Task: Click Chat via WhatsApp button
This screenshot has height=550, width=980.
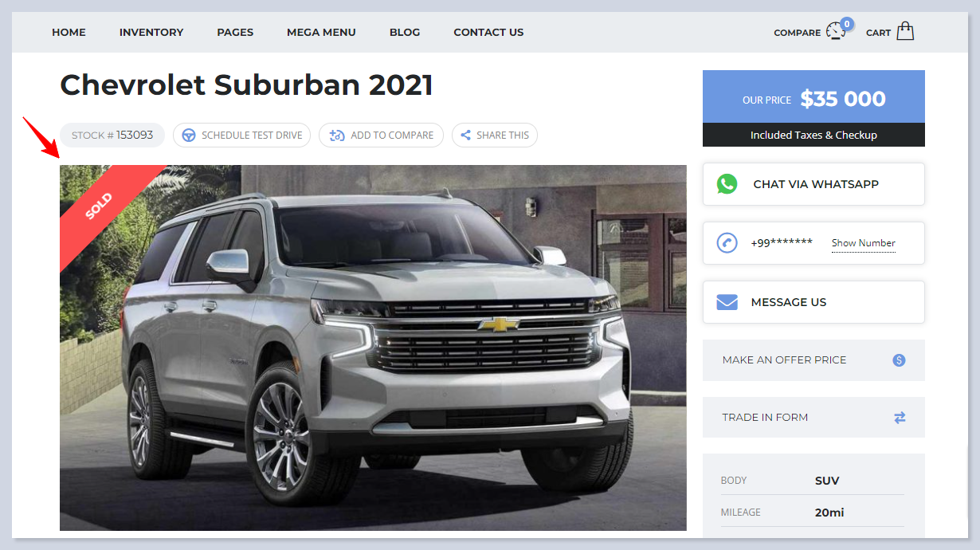Action: tap(813, 184)
